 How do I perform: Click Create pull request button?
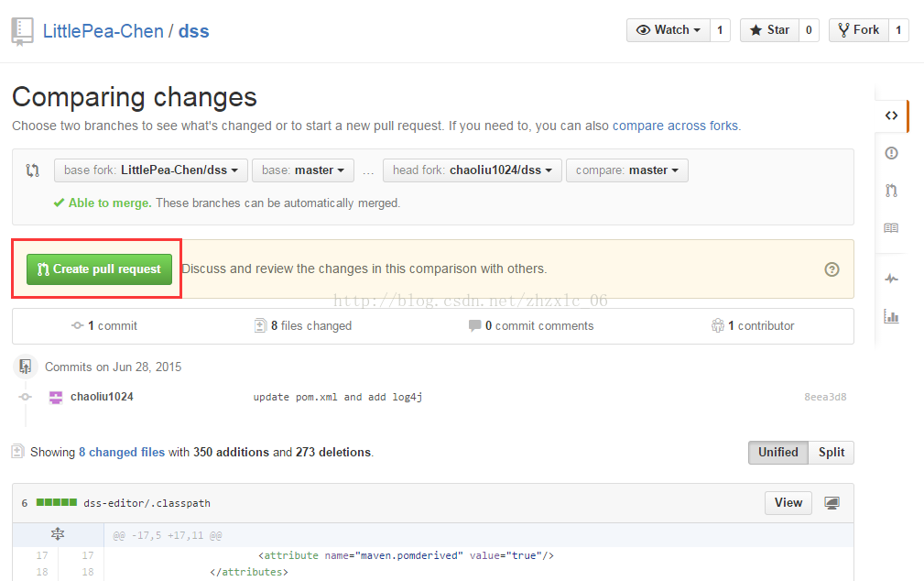point(99,269)
